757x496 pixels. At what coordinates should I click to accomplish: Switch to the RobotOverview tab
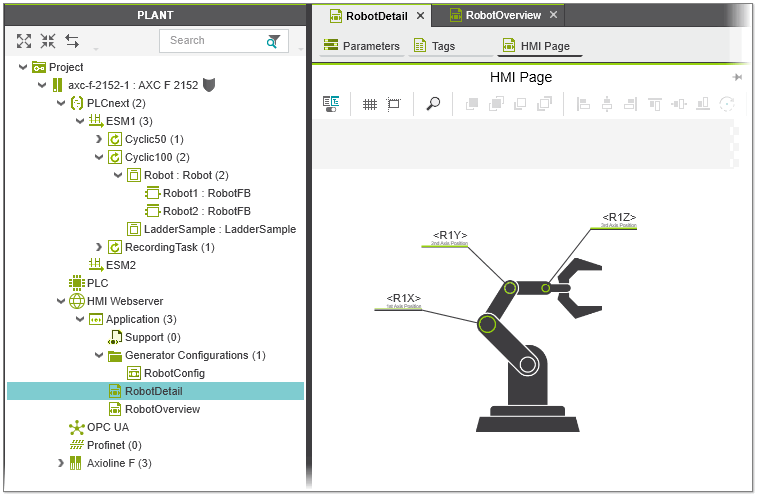tap(502, 15)
